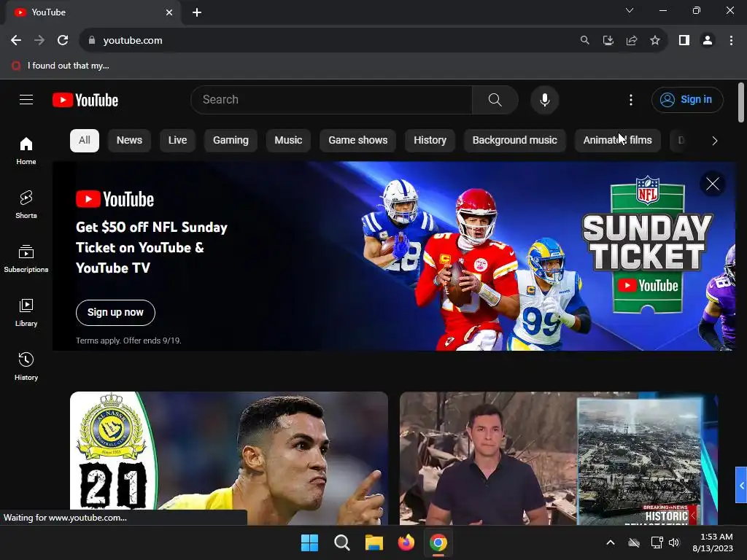Click the Sunday Ticket logo on the banner
747x560 pixels.
point(648,245)
